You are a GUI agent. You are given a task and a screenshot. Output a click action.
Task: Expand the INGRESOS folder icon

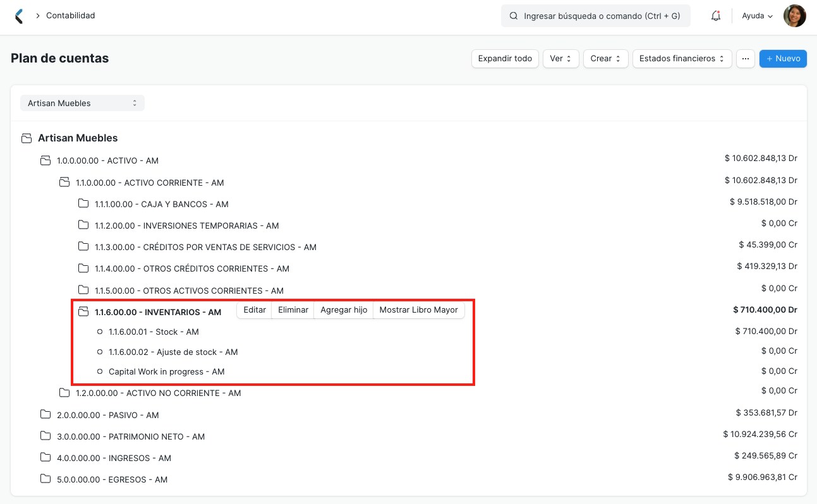45,458
